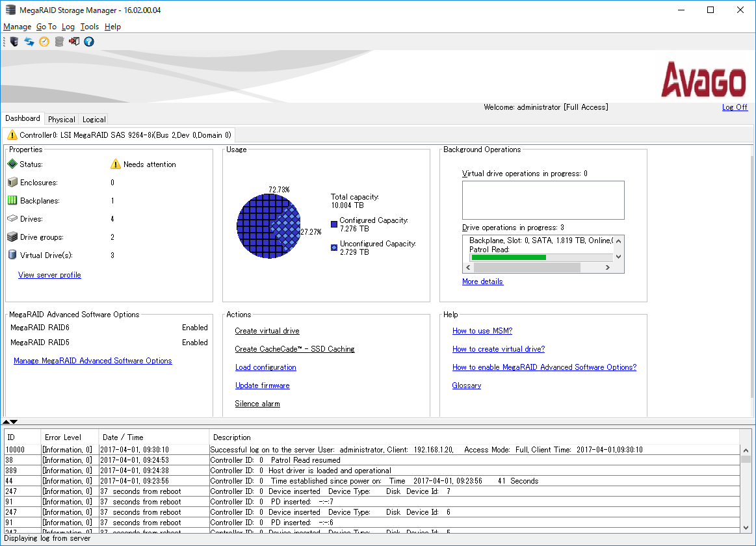Viewport: 756px width, 546px height.
Task: Click the drive operations scroll down arrow
Action: pos(619,256)
